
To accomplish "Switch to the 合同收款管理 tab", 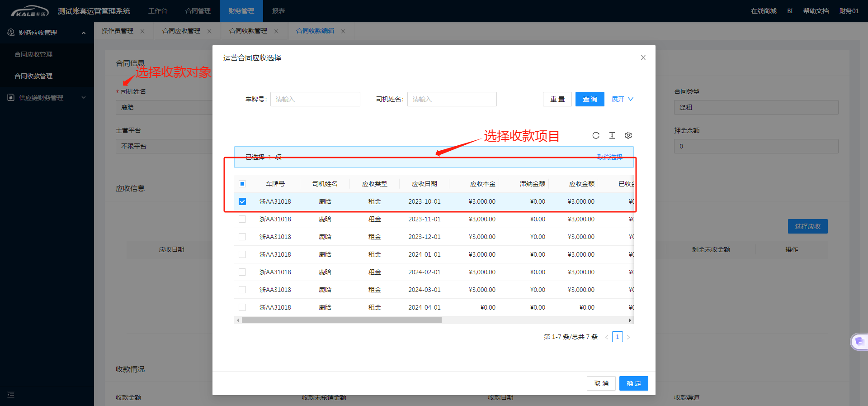I will [248, 31].
